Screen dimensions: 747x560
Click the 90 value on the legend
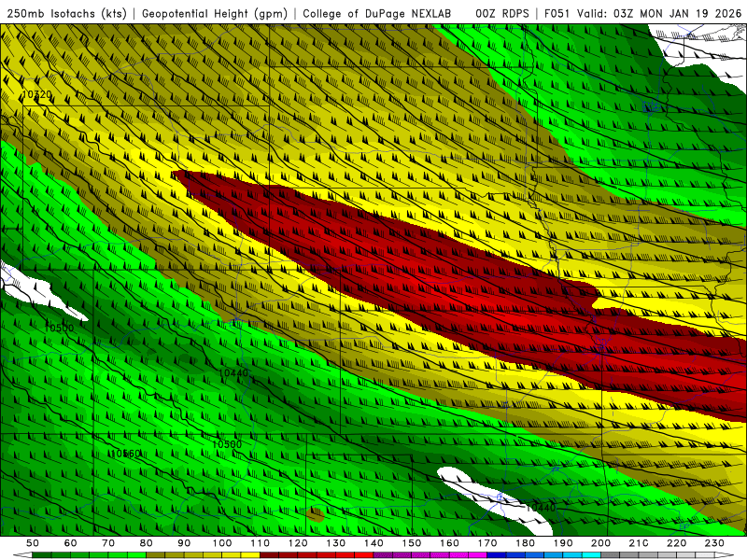click(184, 543)
